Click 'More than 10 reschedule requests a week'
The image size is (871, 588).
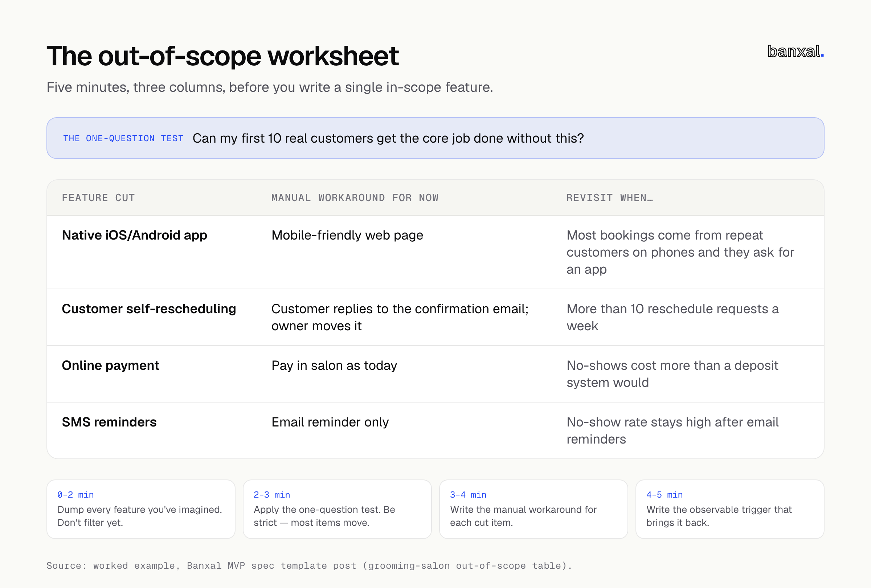point(672,318)
